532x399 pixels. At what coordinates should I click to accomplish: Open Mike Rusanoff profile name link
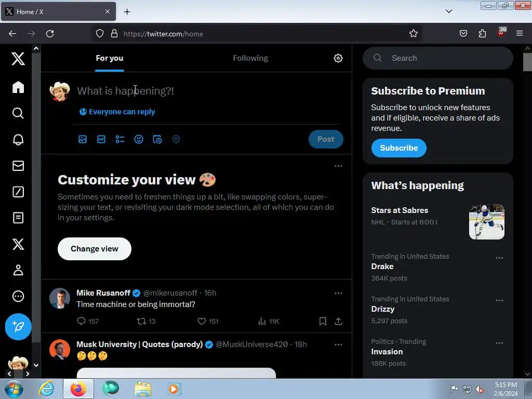[x=103, y=293]
